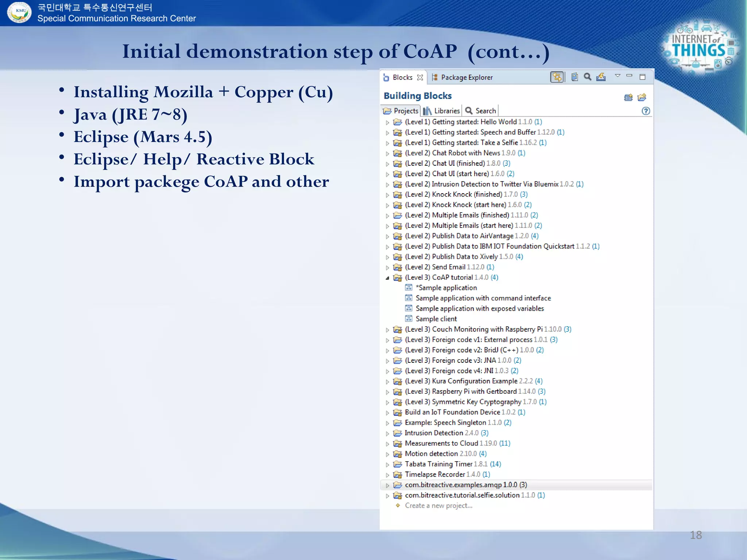Viewport: 747px width, 560px height.
Task: Select Multiple Emails (start here) project
Action: tap(473, 226)
